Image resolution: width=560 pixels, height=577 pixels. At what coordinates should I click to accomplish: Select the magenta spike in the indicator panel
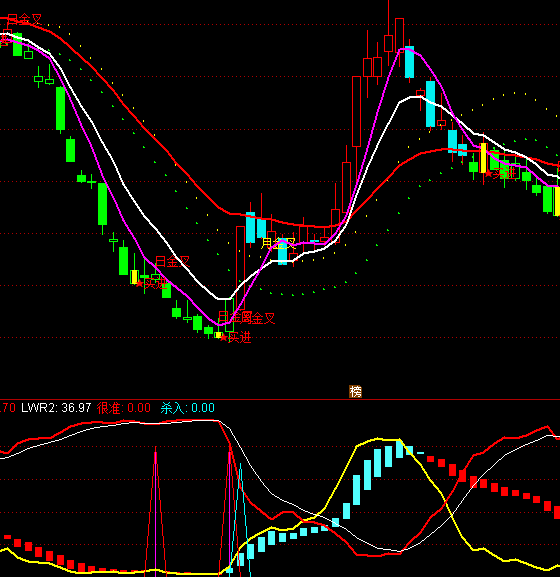[156, 511]
